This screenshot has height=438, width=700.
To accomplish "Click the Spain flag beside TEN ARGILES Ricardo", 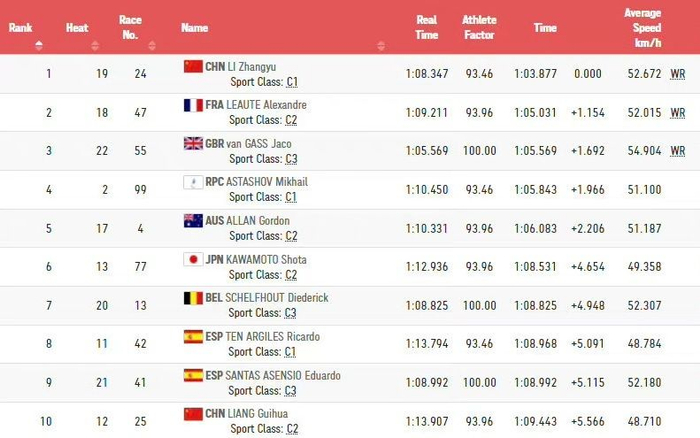I will pyautogui.click(x=193, y=336).
